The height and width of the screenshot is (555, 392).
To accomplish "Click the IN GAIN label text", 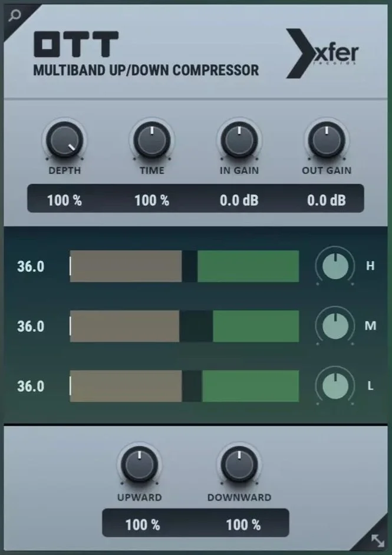I will tap(239, 171).
